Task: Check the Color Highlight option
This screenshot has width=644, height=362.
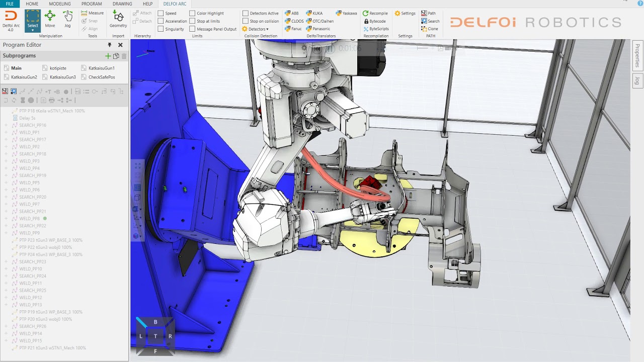Action: coord(192,14)
